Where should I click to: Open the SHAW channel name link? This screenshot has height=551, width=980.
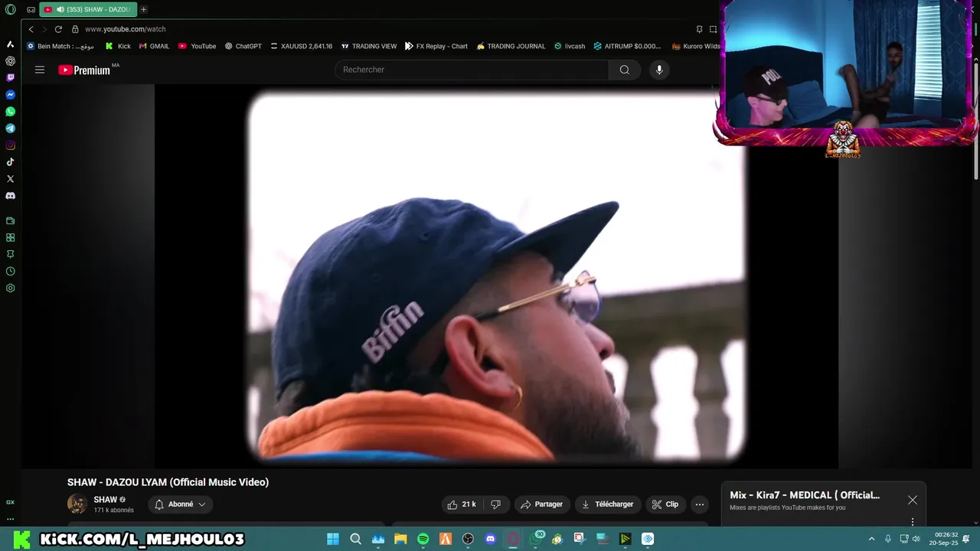[106, 500]
